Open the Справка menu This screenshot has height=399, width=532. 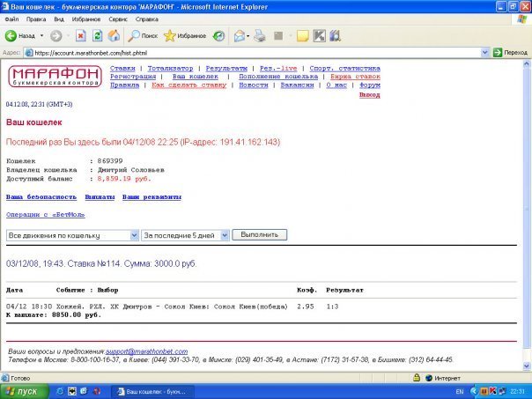[x=146, y=19]
